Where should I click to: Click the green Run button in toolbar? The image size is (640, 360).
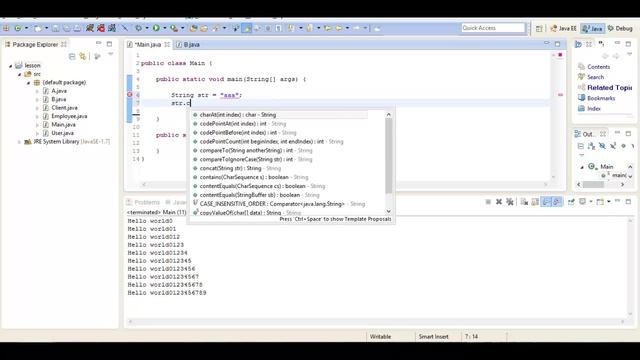[x=156, y=28]
